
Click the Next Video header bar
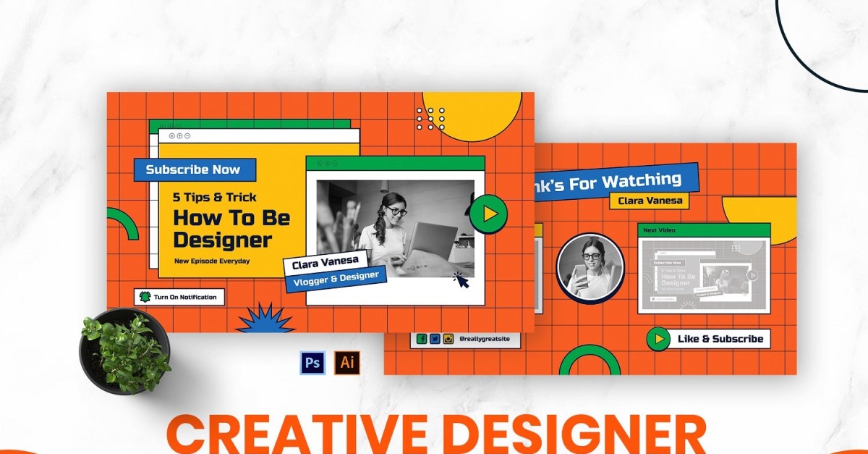(704, 230)
